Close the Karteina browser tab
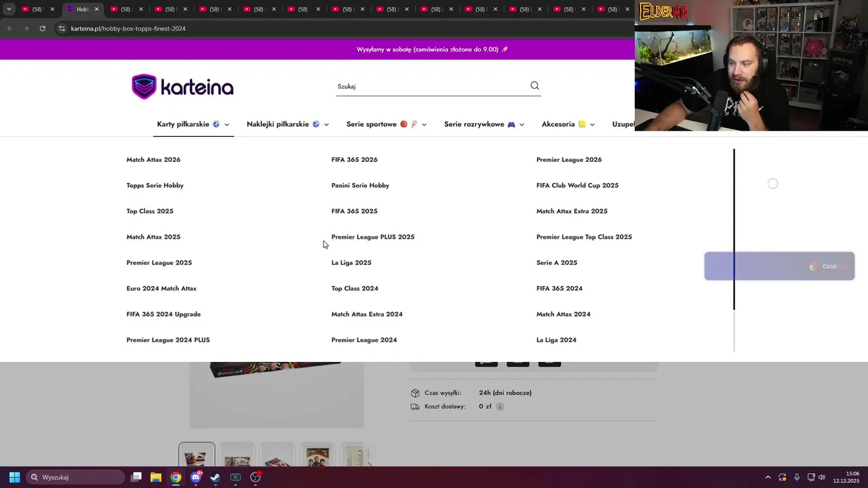 [x=96, y=9]
